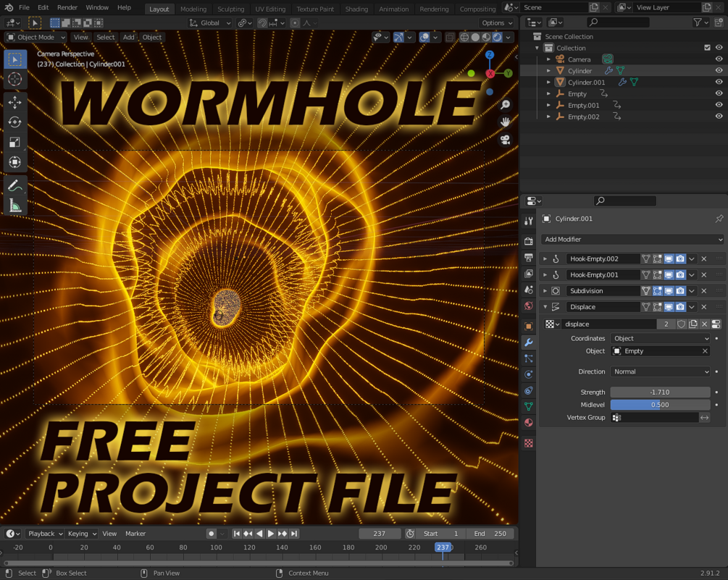Viewport: 728px width, 580px height.
Task: Hide the Camera object in viewport
Action: [x=719, y=59]
